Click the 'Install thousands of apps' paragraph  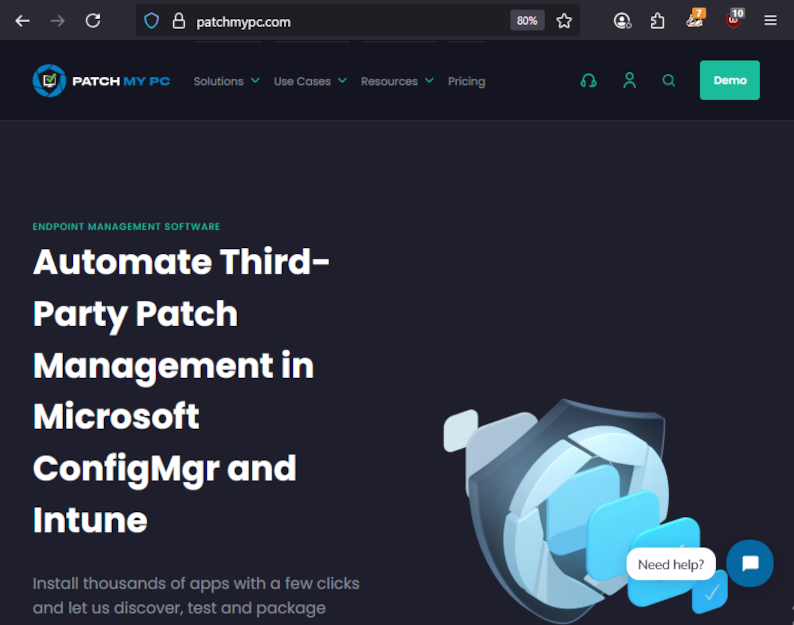[x=196, y=596]
